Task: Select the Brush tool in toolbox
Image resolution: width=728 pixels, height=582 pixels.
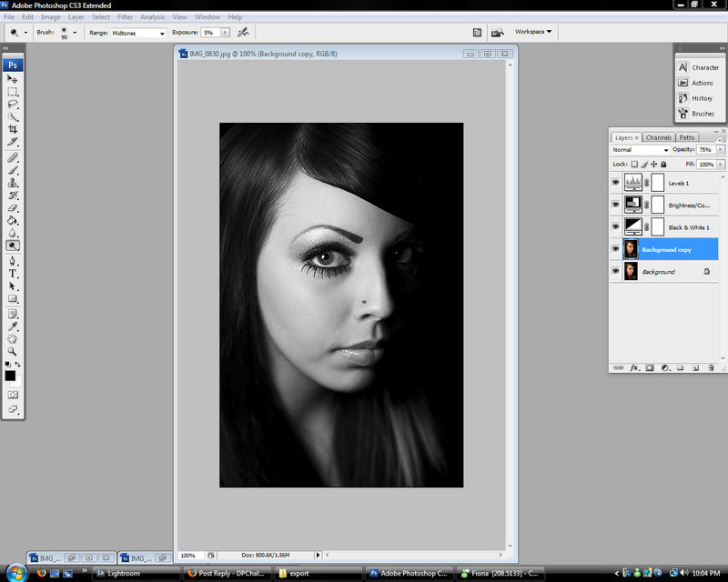Action: [13, 170]
